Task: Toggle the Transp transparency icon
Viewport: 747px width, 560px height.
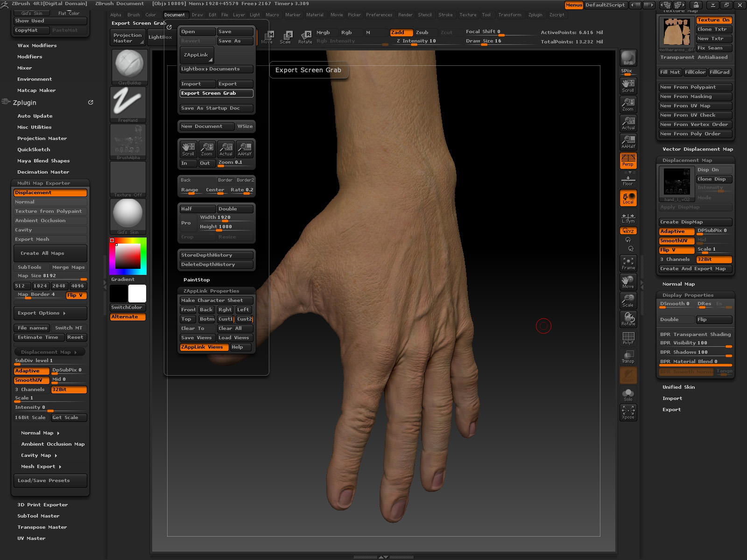Action: click(x=628, y=357)
